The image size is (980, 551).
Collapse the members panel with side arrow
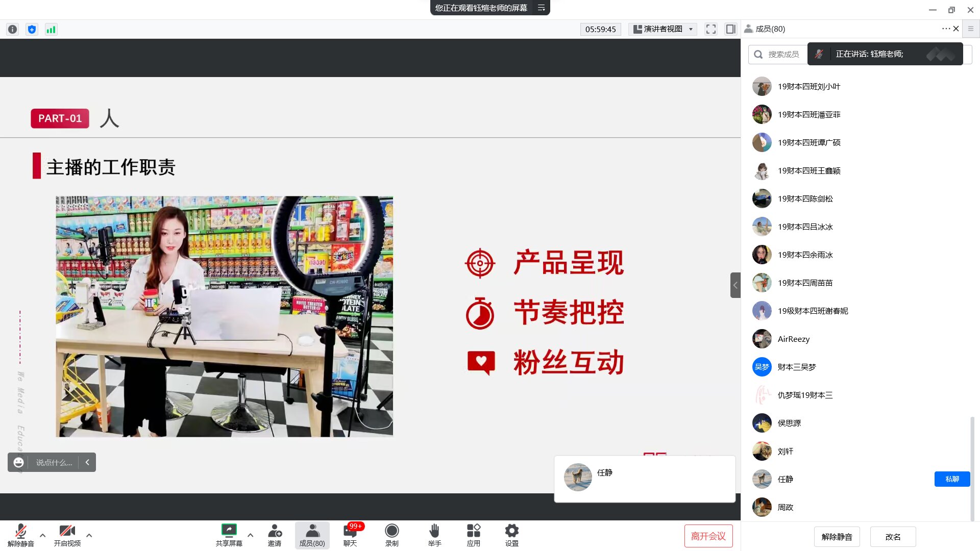pos(735,285)
